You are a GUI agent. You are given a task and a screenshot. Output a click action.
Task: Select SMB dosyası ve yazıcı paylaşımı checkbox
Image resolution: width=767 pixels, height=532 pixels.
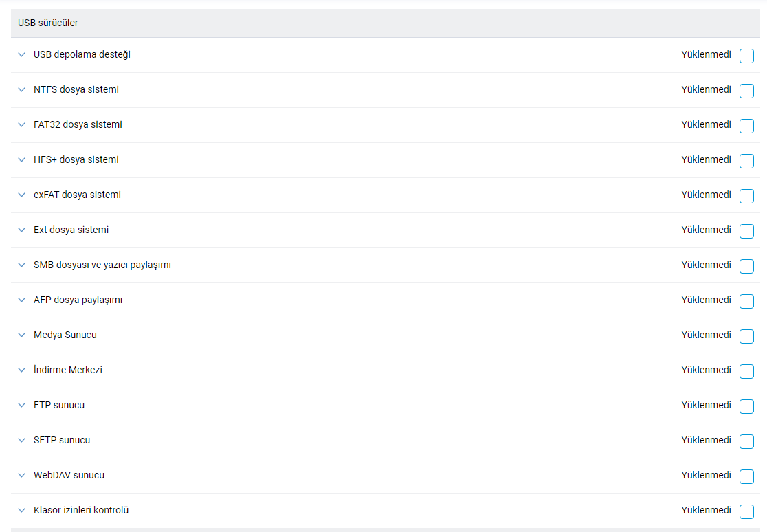(x=746, y=266)
